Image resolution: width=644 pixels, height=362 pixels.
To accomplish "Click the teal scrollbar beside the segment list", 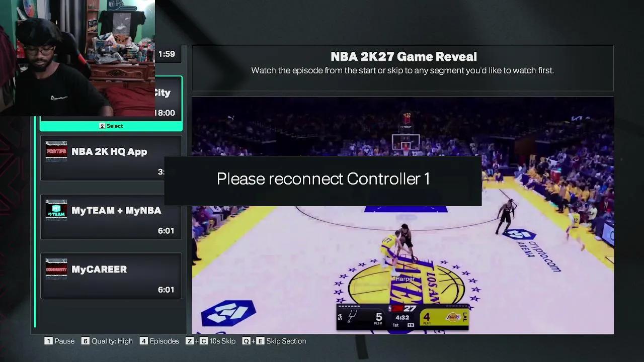I will coord(35,221).
